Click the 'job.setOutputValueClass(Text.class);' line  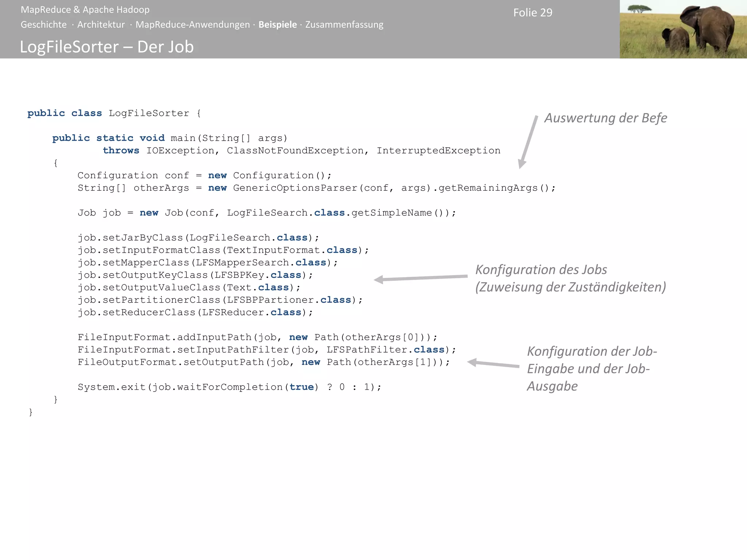click(189, 287)
